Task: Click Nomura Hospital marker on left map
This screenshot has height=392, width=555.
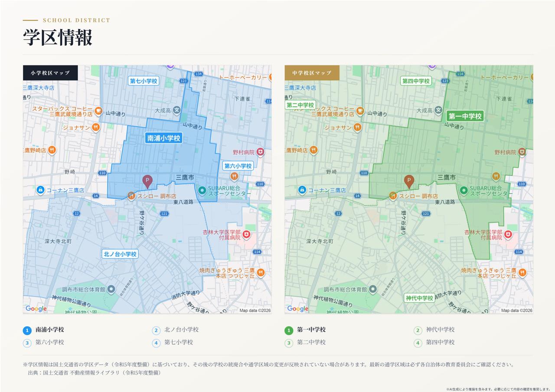Action: [x=260, y=152]
